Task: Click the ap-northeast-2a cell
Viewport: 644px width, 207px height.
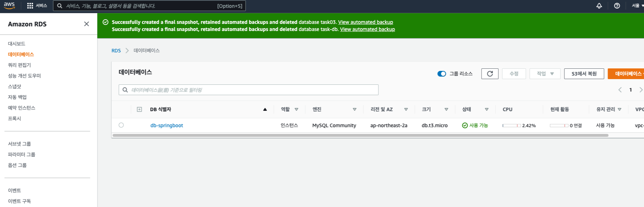Action: pyautogui.click(x=389, y=125)
